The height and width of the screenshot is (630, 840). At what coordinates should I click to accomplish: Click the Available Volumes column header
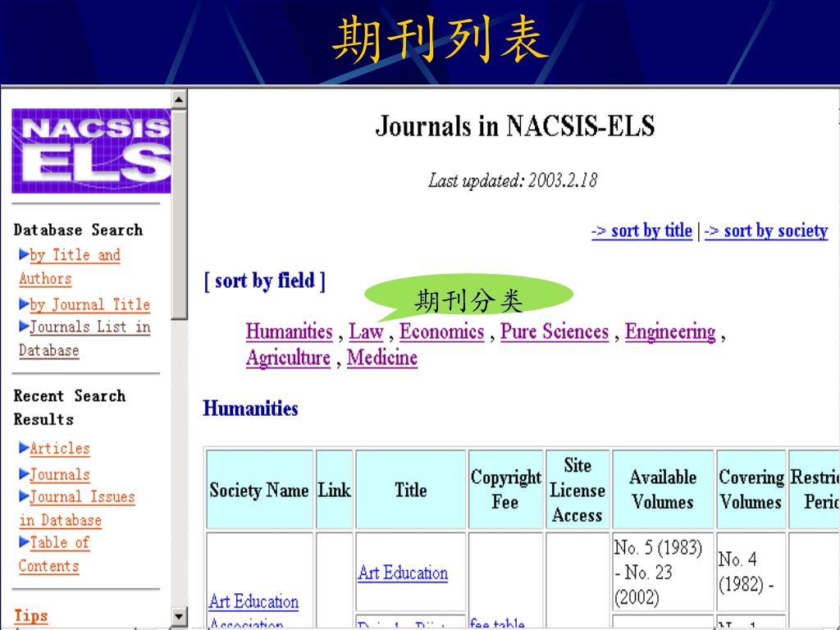click(663, 490)
